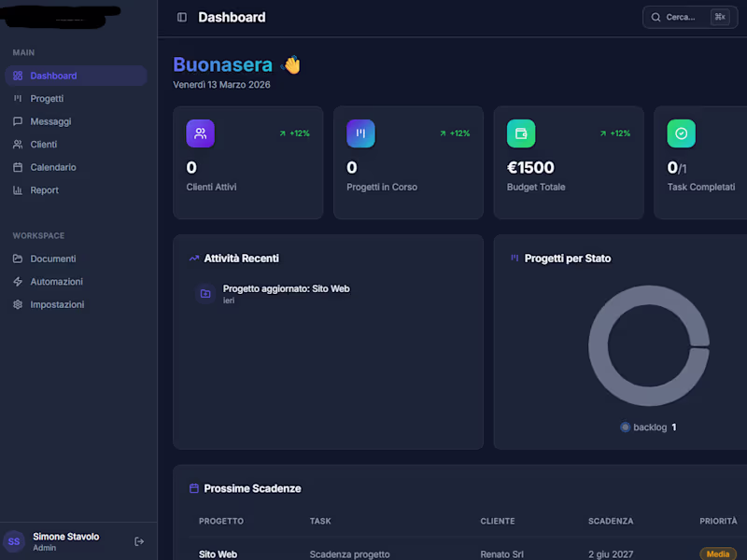Open the Progetti section
Viewport: 747px width, 560px height.
(76, 99)
